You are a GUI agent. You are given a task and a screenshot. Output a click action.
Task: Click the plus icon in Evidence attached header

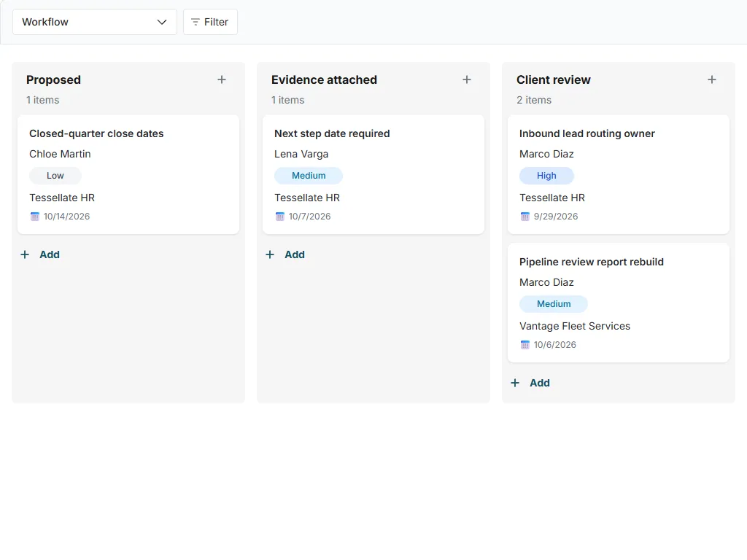pyautogui.click(x=467, y=79)
